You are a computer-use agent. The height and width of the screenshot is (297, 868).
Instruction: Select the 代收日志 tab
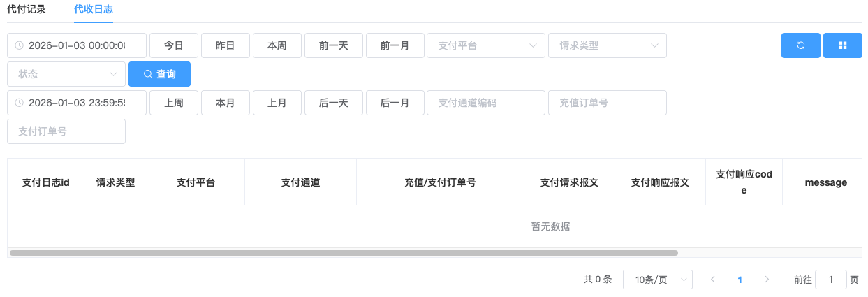(94, 10)
